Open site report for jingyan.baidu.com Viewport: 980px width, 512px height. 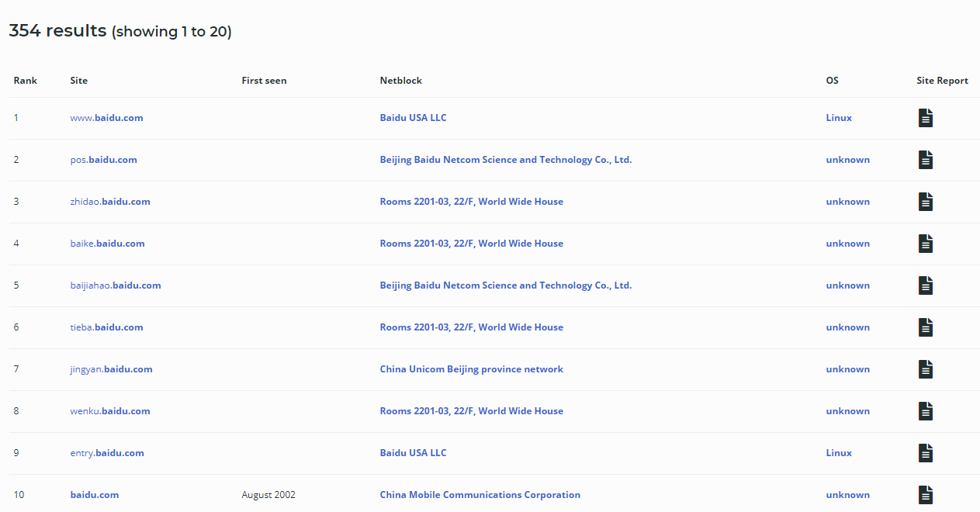tap(926, 369)
